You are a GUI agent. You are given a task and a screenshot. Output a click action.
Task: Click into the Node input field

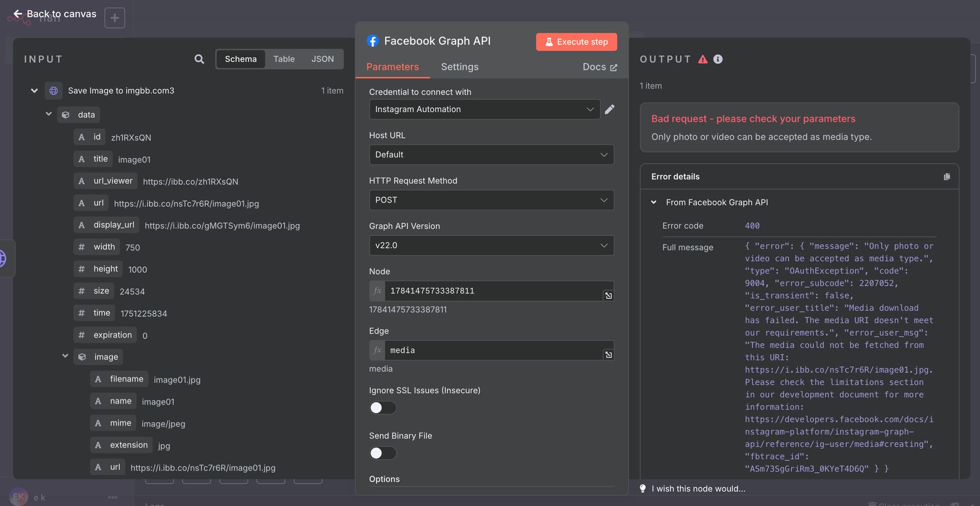pyautogui.click(x=494, y=291)
